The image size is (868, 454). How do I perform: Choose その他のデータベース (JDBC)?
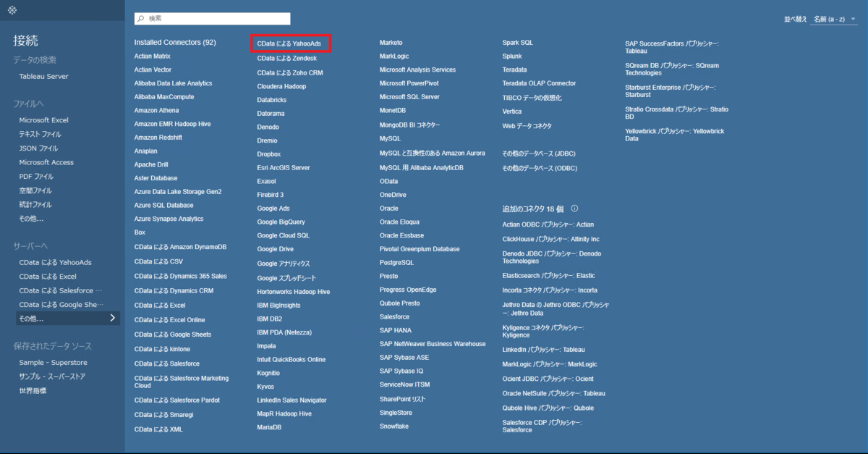pyautogui.click(x=540, y=154)
